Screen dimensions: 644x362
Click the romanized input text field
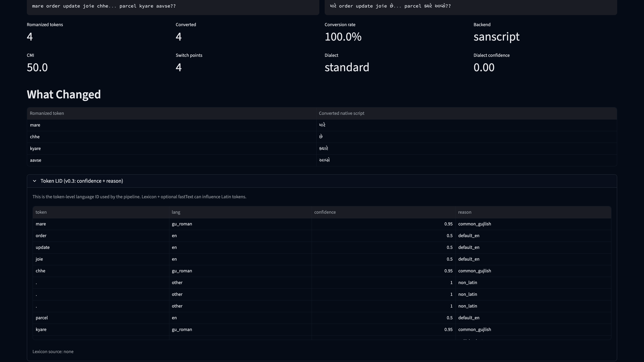(173, 6)
